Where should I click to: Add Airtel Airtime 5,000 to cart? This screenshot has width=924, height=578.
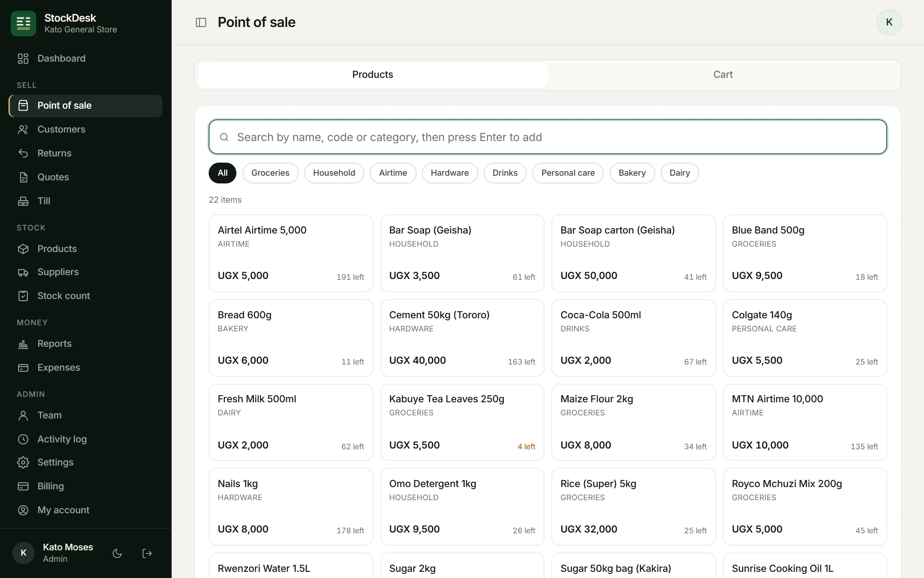click(x=291, y=253)
